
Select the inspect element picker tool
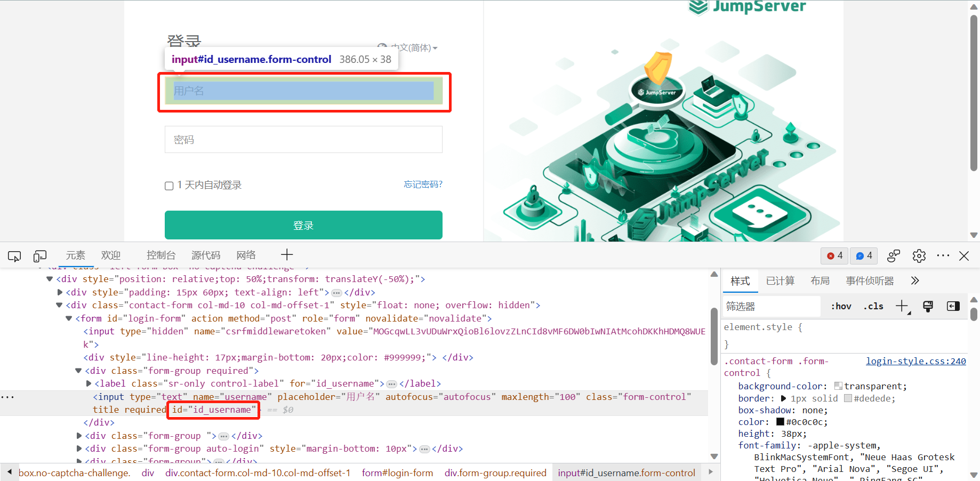pos(14,256)
